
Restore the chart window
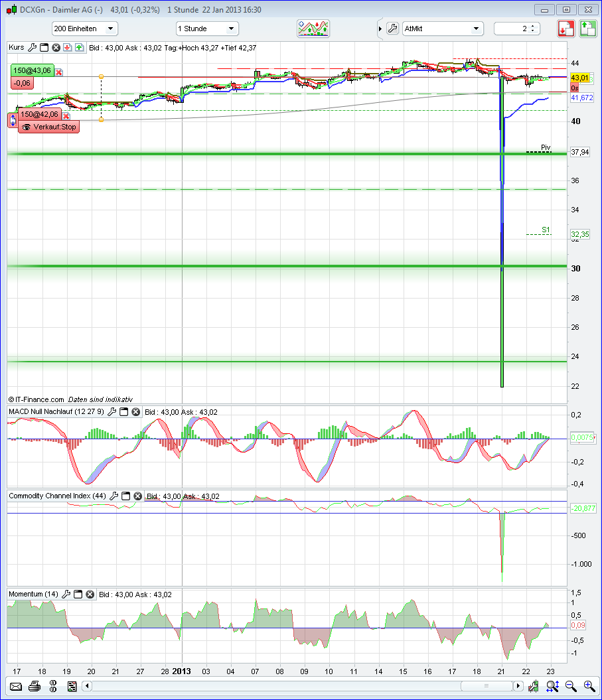[x=566, y=9]
